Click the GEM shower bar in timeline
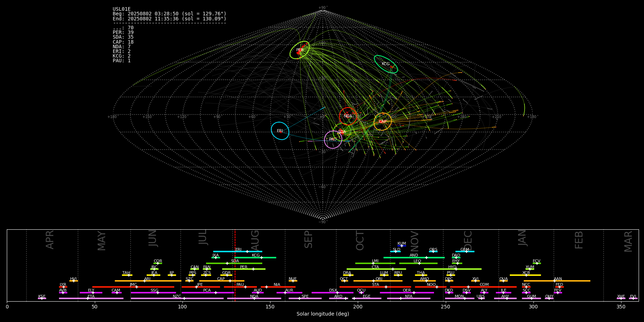Screen dimensions: 644x322 point(465,252)
